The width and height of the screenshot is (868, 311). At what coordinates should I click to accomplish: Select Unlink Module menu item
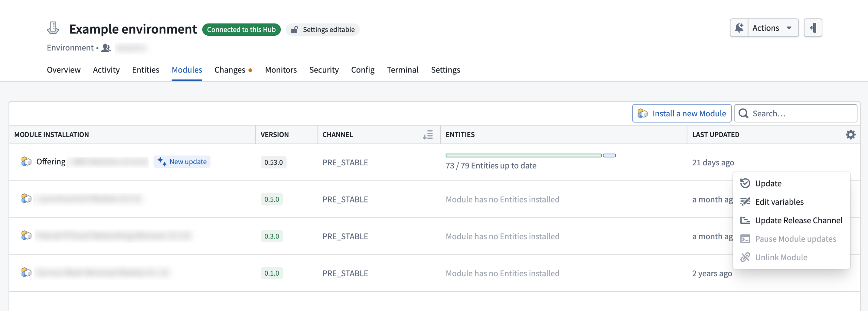coord(791,257)
